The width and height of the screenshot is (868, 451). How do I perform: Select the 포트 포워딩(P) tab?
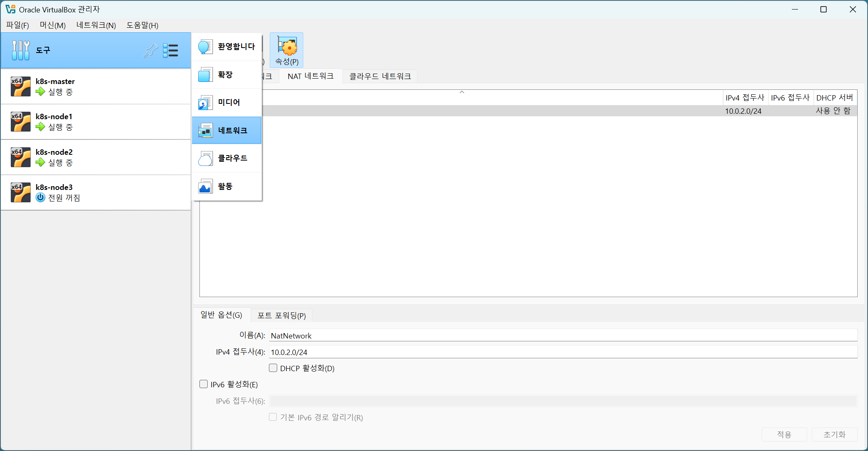coord(281,316)
